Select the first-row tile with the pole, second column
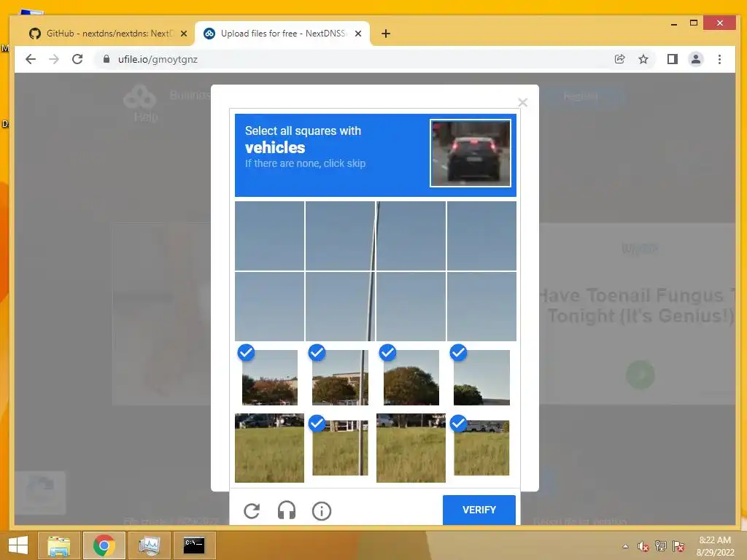Image resolution: width=747 pixels, height=560 pixels. coord(340,236)
